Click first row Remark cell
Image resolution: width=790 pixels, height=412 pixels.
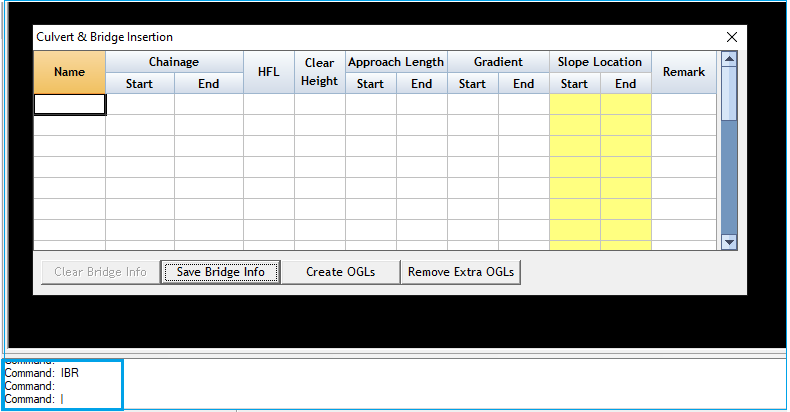click(684, 104)
